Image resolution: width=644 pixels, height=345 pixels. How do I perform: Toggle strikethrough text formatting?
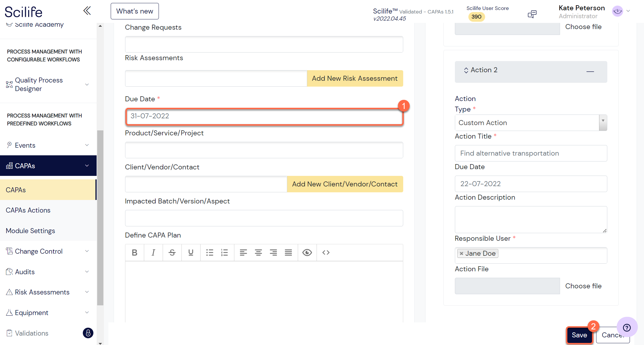pos(172,253)
